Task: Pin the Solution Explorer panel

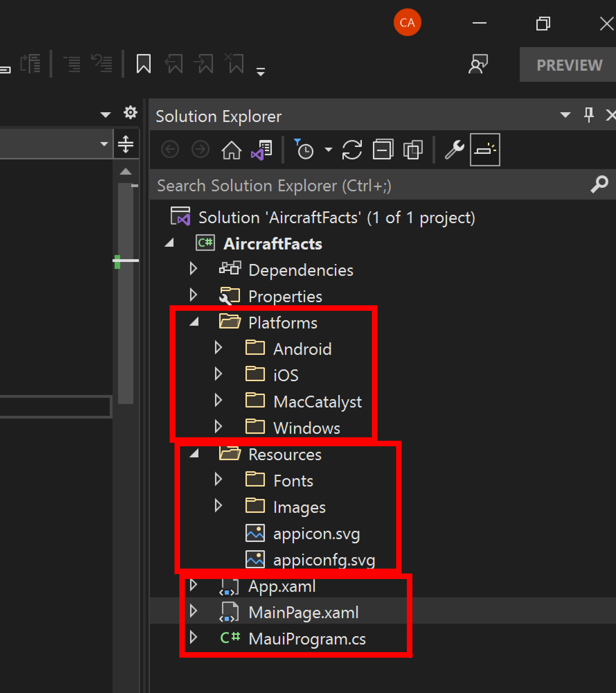Action: [x=589, y=115]
